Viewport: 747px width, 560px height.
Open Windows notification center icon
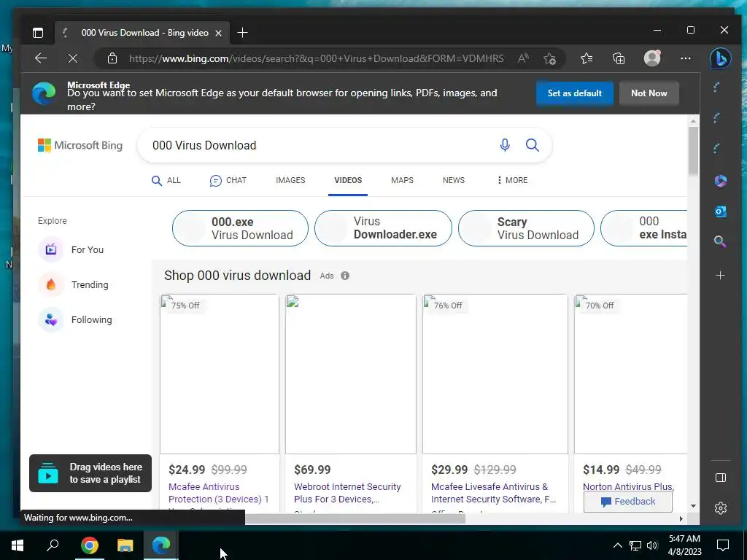pos(723,545)
